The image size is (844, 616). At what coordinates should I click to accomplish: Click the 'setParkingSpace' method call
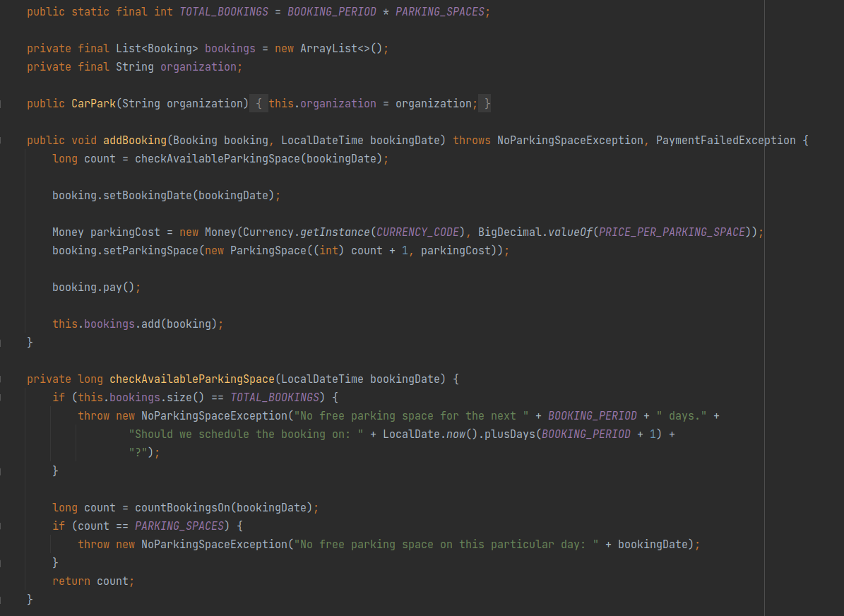coord(150,250)
